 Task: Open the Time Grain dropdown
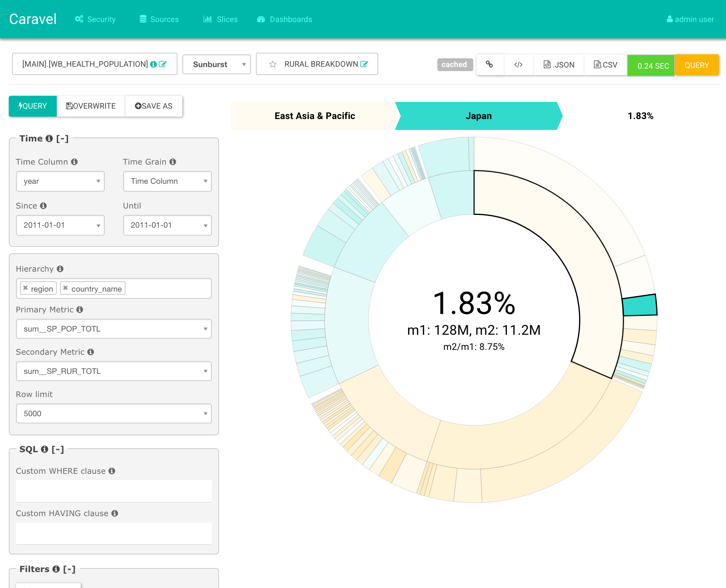point(168,181)
